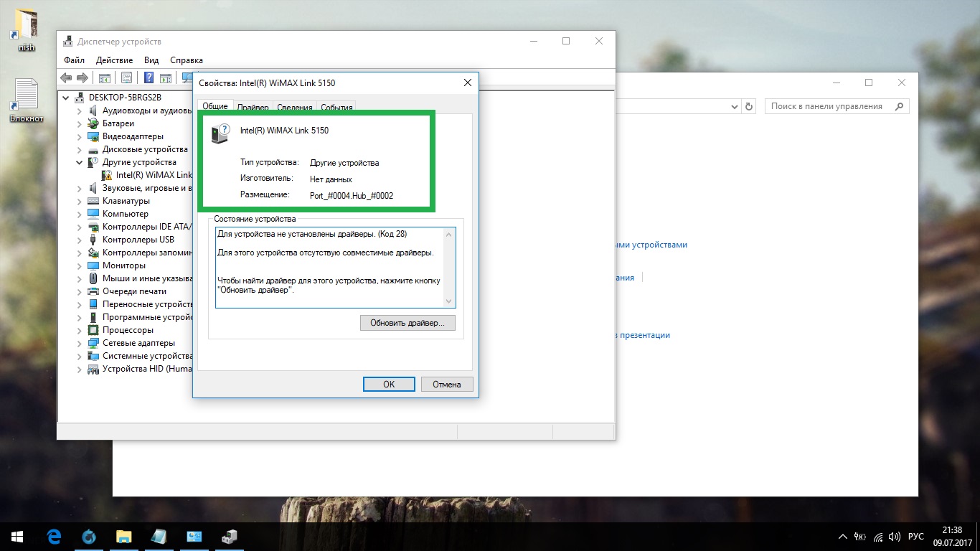Switch to Control Panel taskbar icon
The image size is (980, 551).
pyautogui.click(x=194, y=536)
